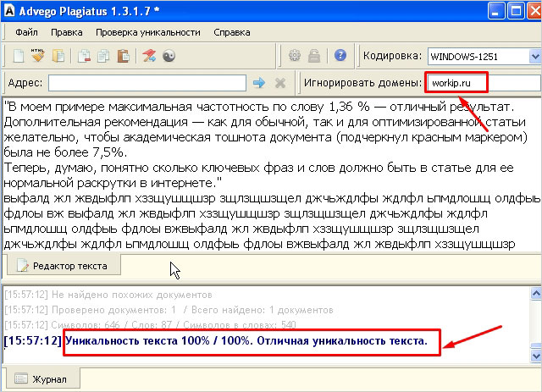This screenshot has height=392, width=542.
Task: Click the Advego Plagiatus app icon in the title bar
Action: pos(9,11)
